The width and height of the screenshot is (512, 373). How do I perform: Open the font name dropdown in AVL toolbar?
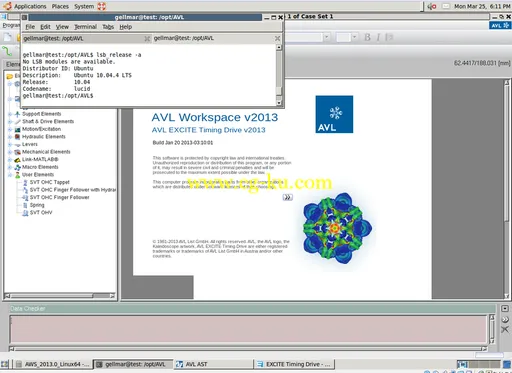[x=327, y=37]
